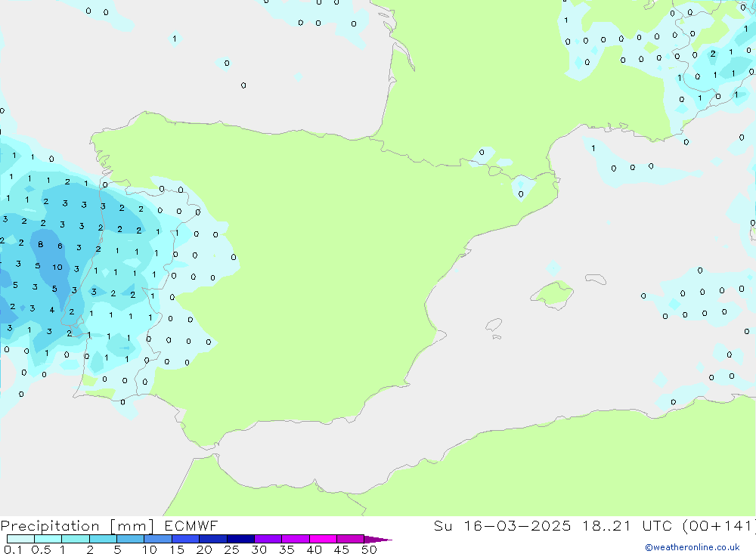756x554 pixels.
Task: Select the 30–35 mm purple legend swatch
Action: tap(268, 539)
